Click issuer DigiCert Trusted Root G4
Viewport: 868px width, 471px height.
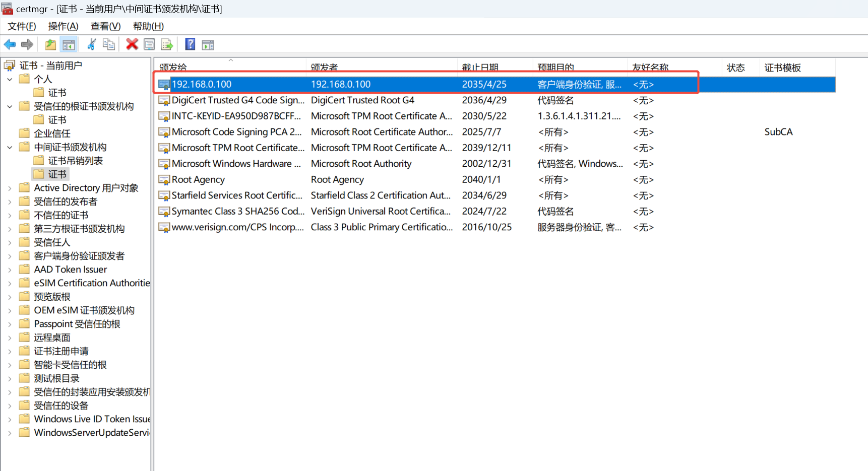[362, 100]
